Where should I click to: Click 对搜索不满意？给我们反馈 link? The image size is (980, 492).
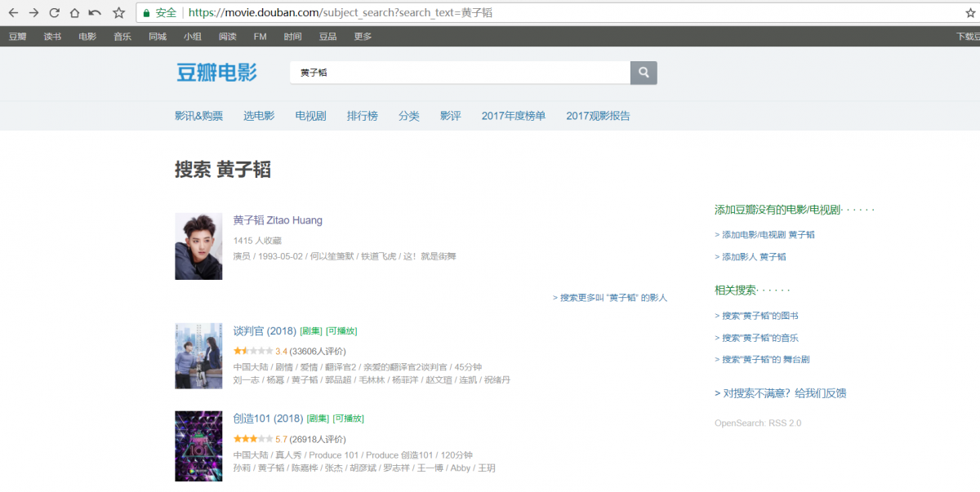pos(780,393)
